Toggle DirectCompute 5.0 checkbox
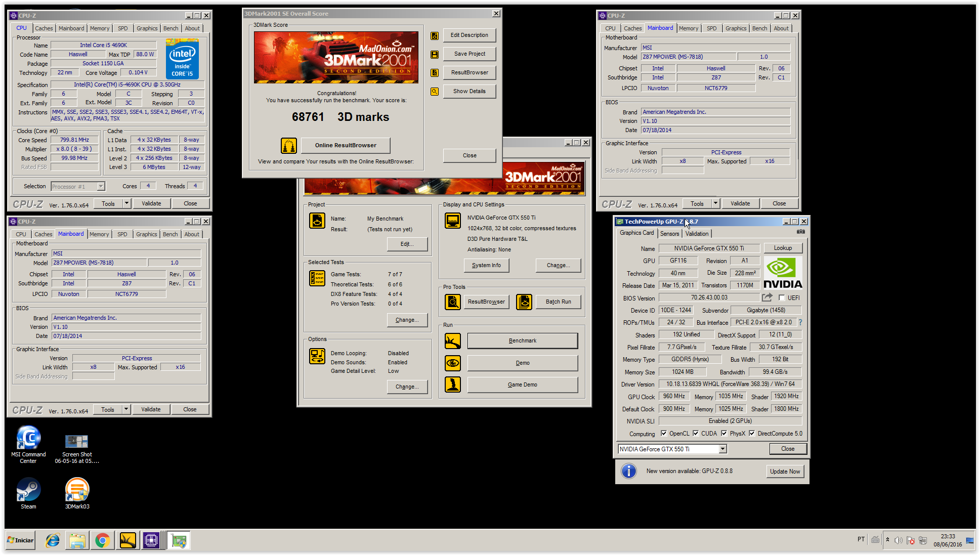This screenshot has width=980, height=555. coord(752,434)
